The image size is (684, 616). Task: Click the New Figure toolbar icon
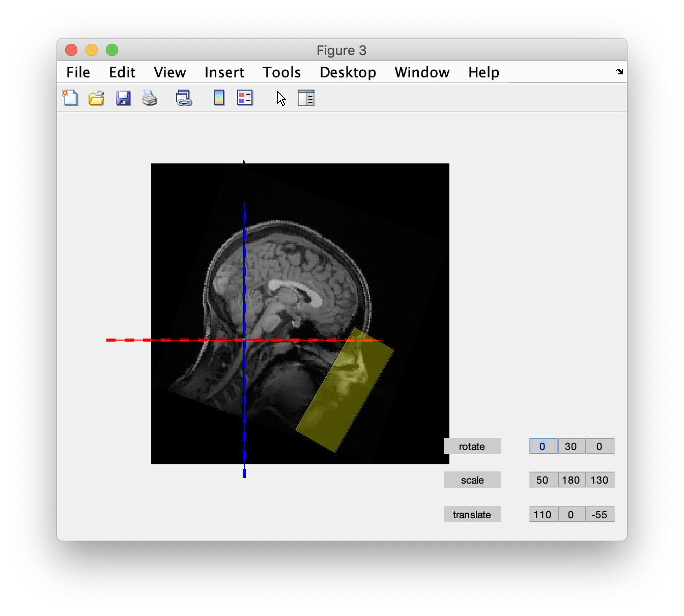pyautogui.click(x=70, y=97)
